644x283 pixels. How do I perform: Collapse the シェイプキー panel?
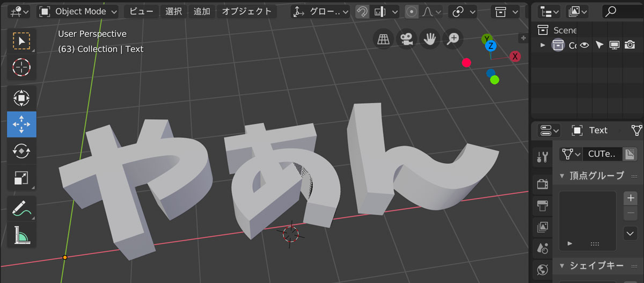562,266
